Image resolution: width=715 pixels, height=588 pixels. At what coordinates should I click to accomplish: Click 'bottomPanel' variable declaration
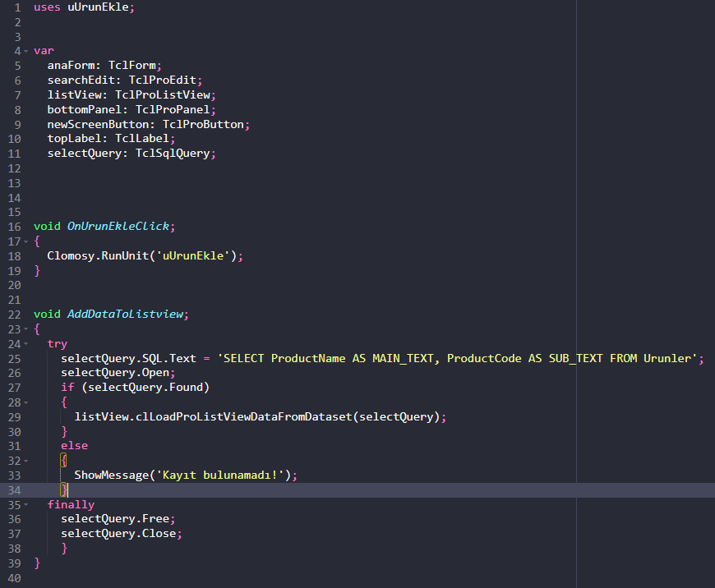[x=85, y=109]
